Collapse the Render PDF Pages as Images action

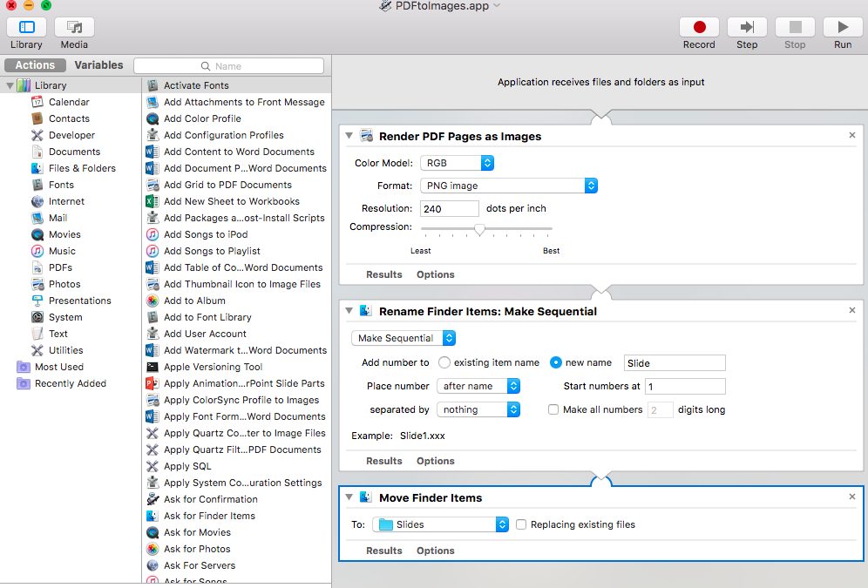tap(349, 136)
